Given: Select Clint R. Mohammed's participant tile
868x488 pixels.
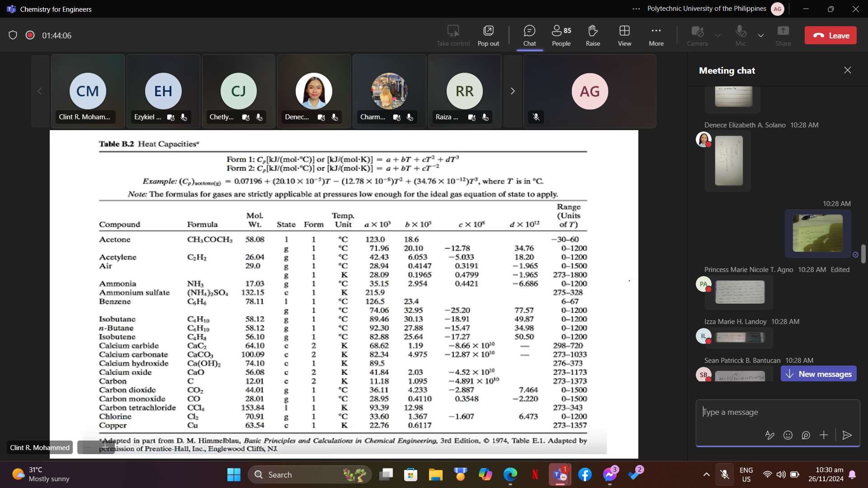Looking at the screenshot, I should pos(88,91).
